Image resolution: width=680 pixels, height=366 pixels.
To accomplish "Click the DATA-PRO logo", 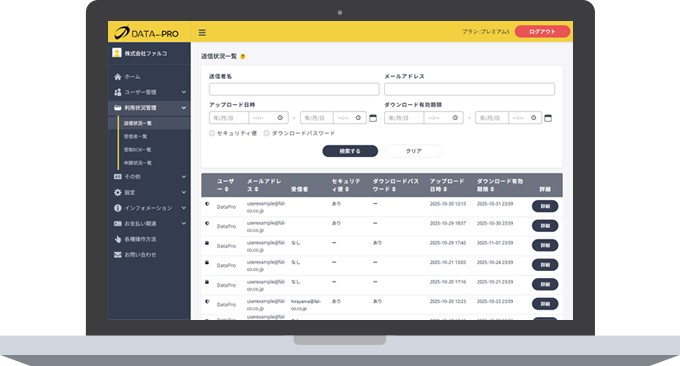I will coord(147,33).
